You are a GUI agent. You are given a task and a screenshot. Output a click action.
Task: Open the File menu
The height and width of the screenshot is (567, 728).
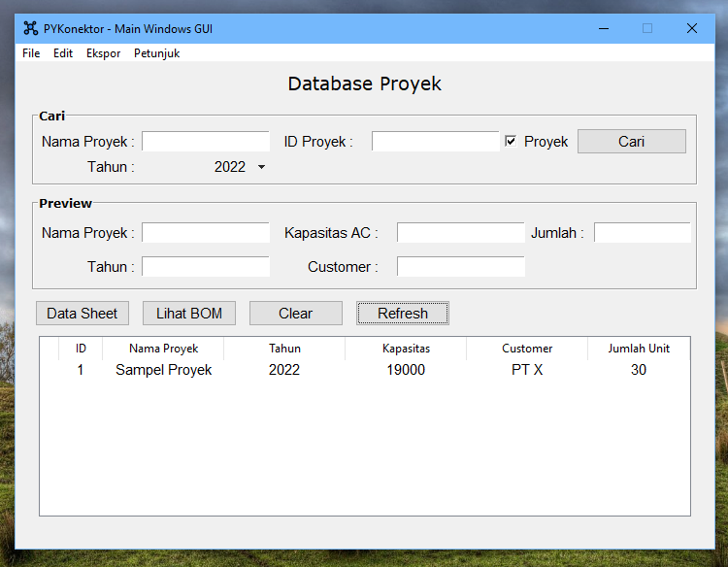tap(31, 53)
